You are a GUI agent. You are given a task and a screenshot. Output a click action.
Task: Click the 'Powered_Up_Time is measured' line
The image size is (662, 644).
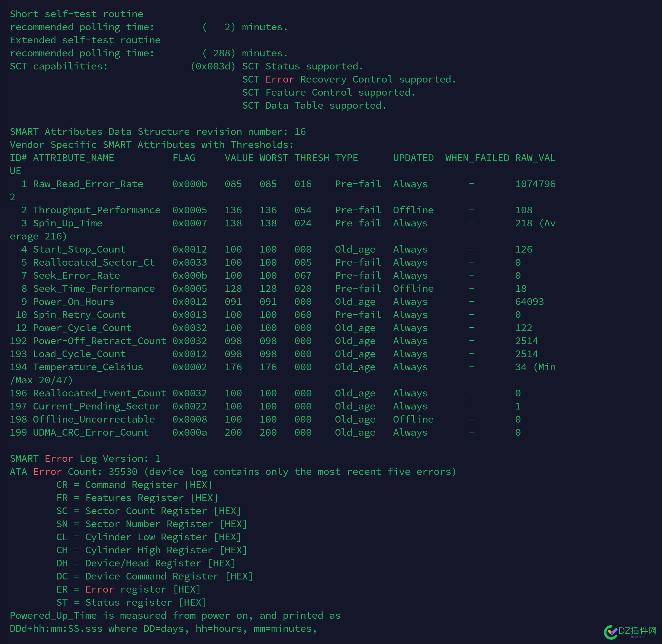[x=175, y=616]
